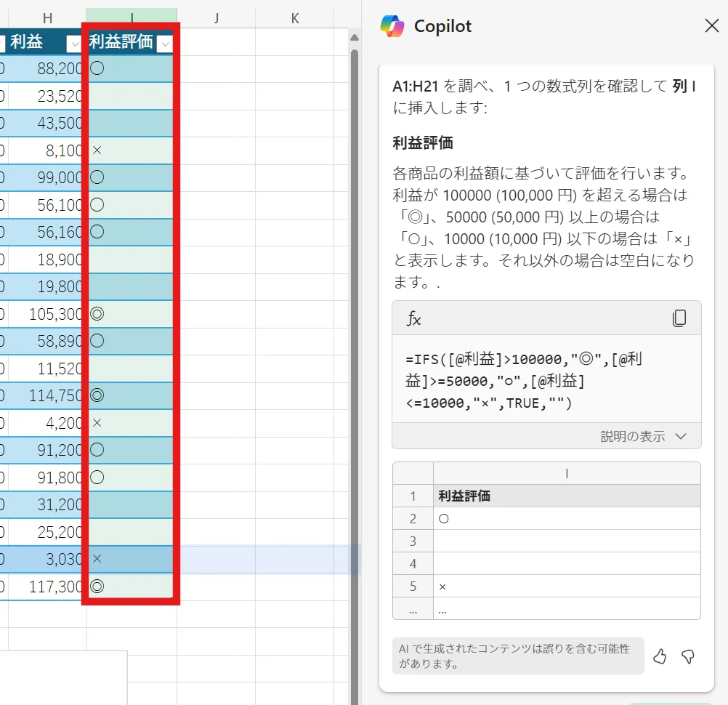The image size is (728, 705).
Task: Expand 説明の表示 section
Action: coord(643,436)
